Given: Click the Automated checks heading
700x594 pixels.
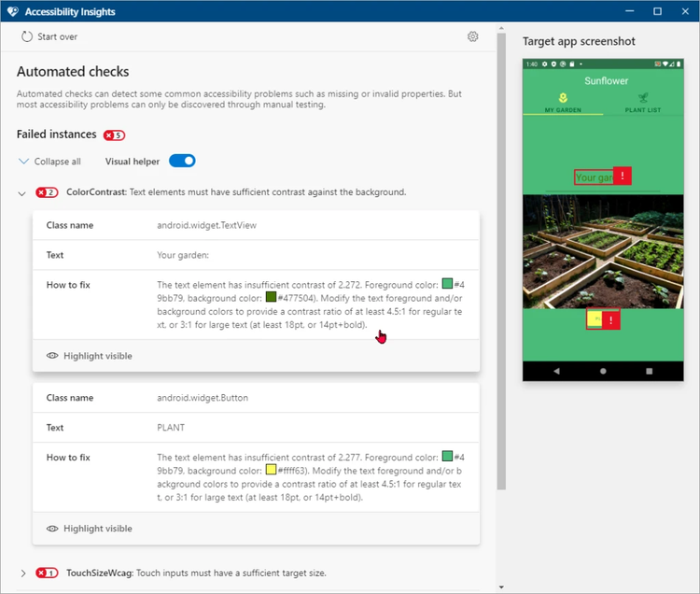Looking at the screenshot, I should point(73,72).
